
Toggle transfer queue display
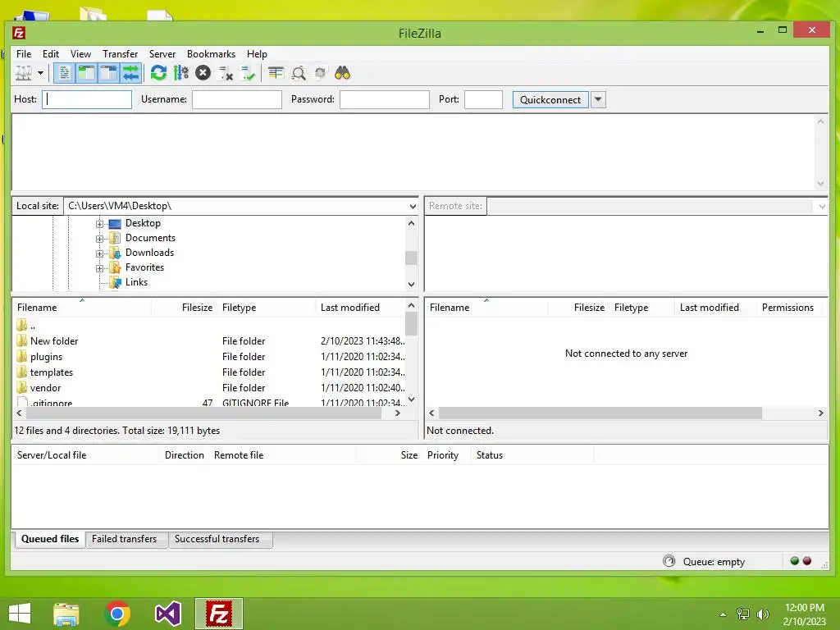coord(130,73)
